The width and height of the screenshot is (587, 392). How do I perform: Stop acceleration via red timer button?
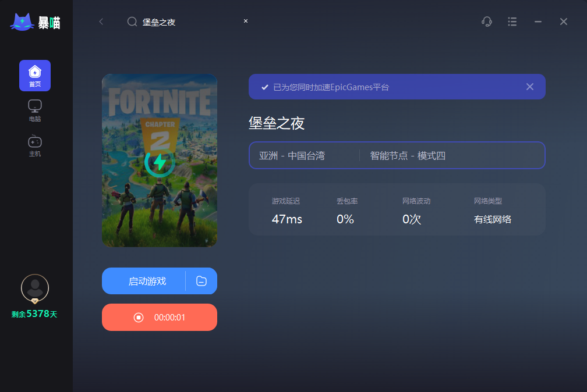160,317
